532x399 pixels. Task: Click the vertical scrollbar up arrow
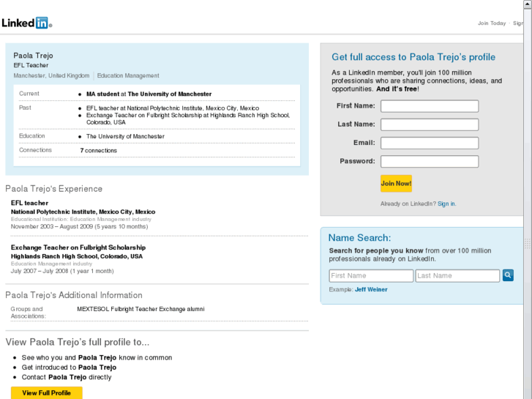[528, 4]
